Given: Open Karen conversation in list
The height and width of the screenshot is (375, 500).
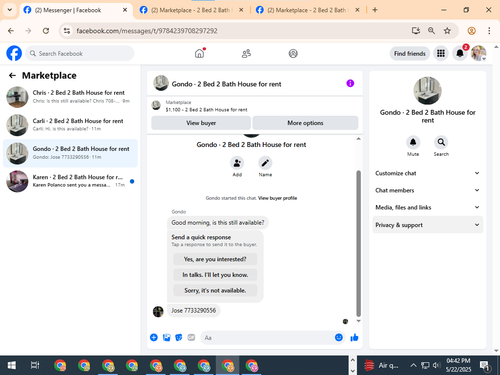Looking at the screenshot, I should click(70, 181).
